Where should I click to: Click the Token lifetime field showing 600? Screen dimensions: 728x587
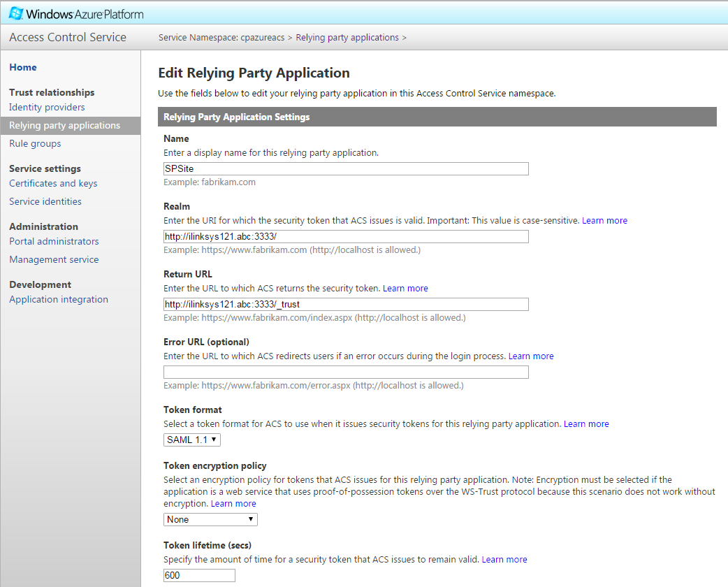pyautogui.click(x=199, y=575)
